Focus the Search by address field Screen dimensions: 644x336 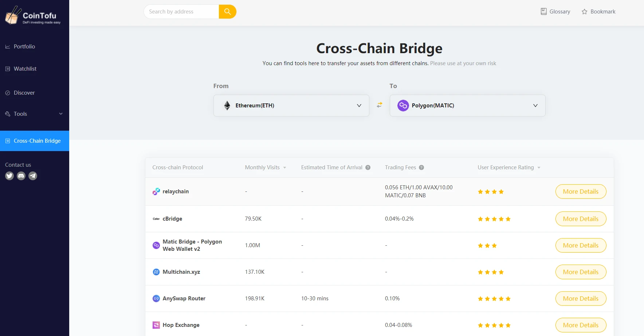(x=181, y=12)
